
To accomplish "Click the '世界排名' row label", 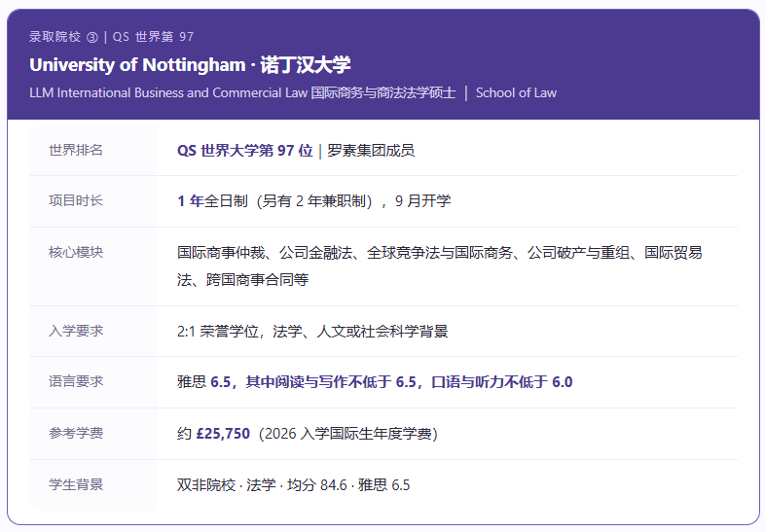I will pyautogui.click(x=76, y=150).
